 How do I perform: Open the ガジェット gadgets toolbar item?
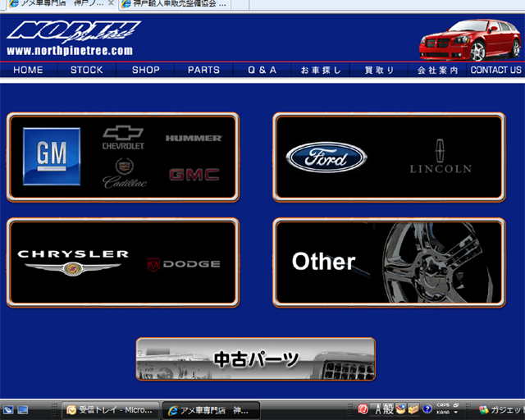click(x=501, y=409)
